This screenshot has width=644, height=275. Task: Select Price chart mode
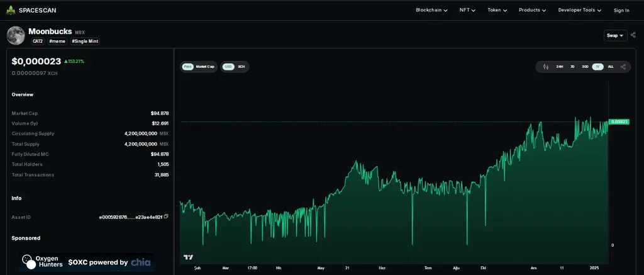tap(187, 67)
